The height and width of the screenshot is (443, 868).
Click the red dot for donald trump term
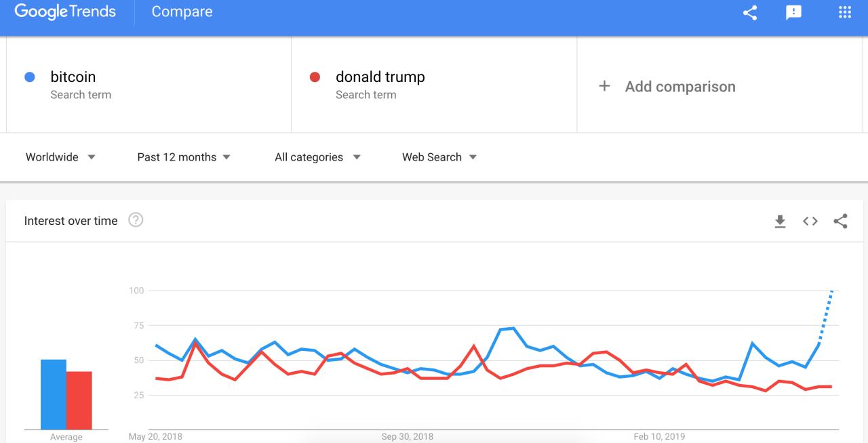coord(313,77)
